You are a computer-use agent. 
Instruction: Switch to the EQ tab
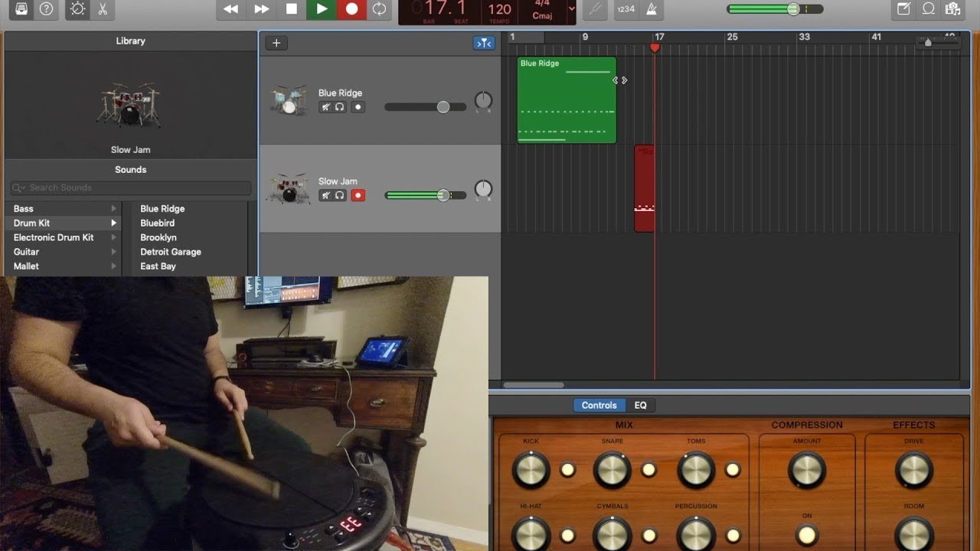pyautogui.click(x=640, y=406)
